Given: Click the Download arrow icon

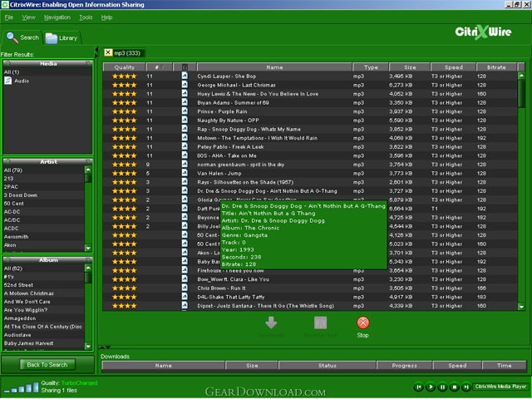Looking at the screenshot, I should (271, 323).
